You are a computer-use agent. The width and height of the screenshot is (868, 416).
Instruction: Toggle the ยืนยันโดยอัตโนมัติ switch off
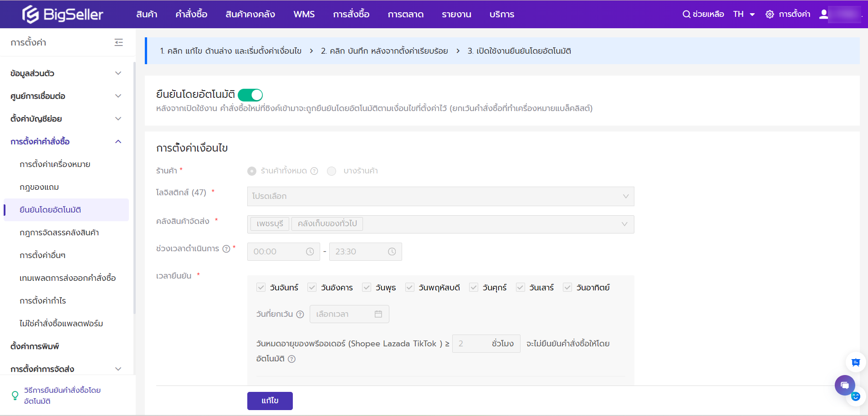[250, 95]
